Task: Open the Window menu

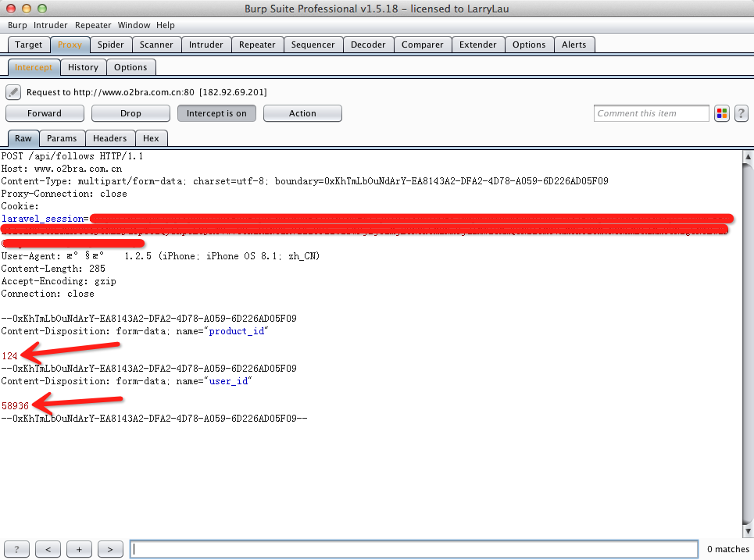Action: [134, 25]
